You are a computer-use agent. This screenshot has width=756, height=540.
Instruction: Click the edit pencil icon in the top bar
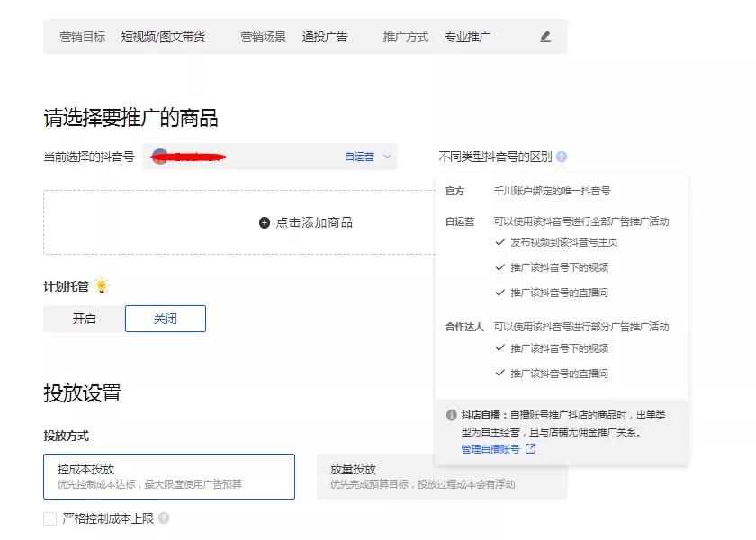pos(545,37)
